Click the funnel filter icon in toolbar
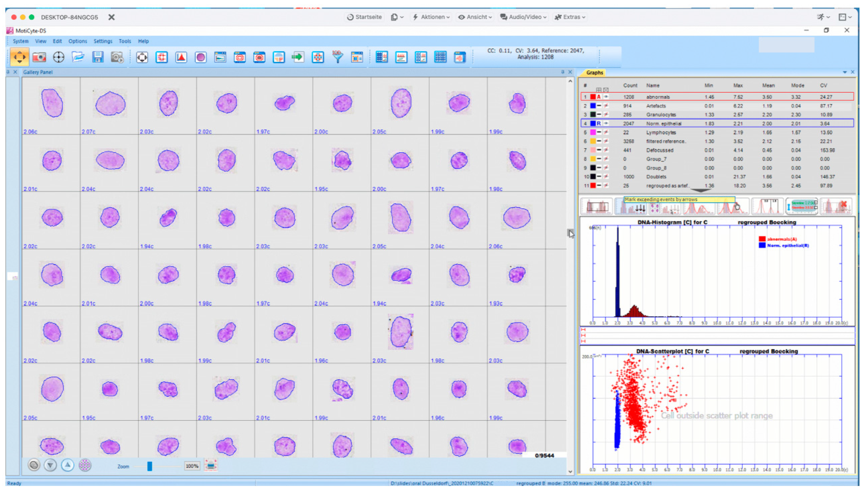868x493 pixels. (x=337, y=57)
